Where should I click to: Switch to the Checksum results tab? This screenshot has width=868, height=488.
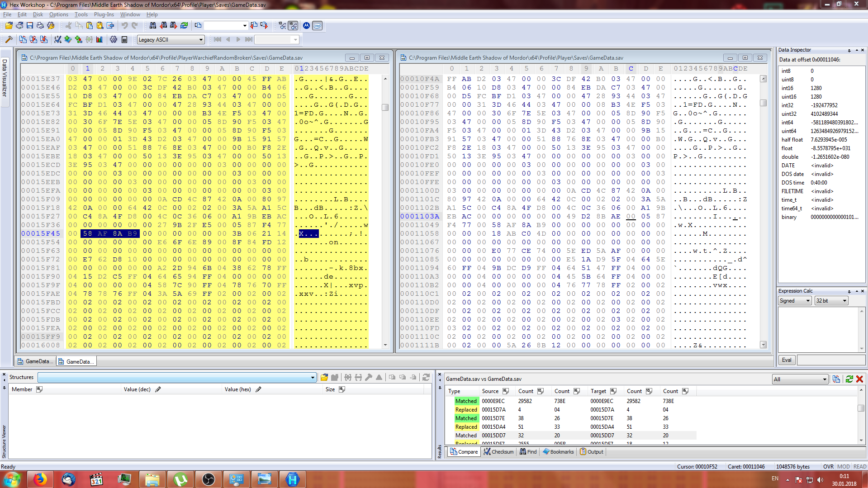pyautogui.click(x=498, y=452)
